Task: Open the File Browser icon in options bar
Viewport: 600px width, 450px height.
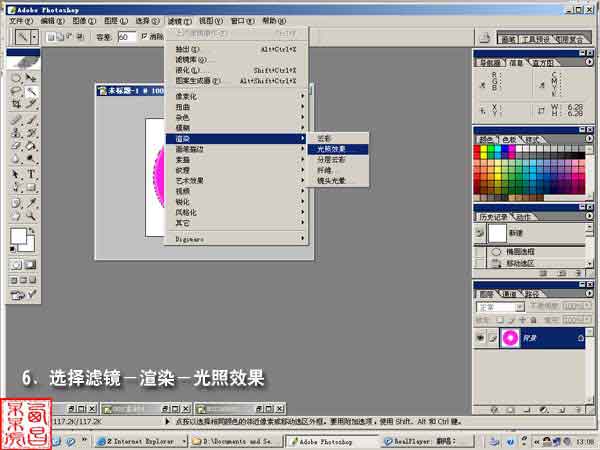Action: coord(485,38)
